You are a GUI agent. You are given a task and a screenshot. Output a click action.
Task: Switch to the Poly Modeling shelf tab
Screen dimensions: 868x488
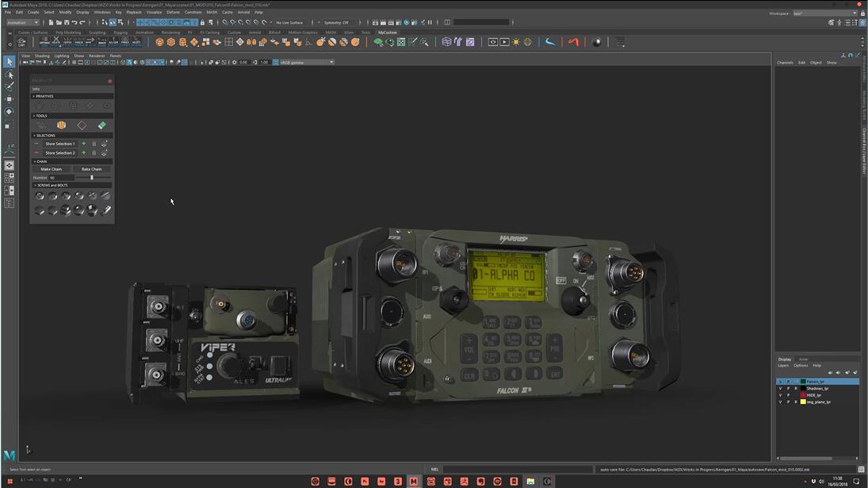click(69, 33)
